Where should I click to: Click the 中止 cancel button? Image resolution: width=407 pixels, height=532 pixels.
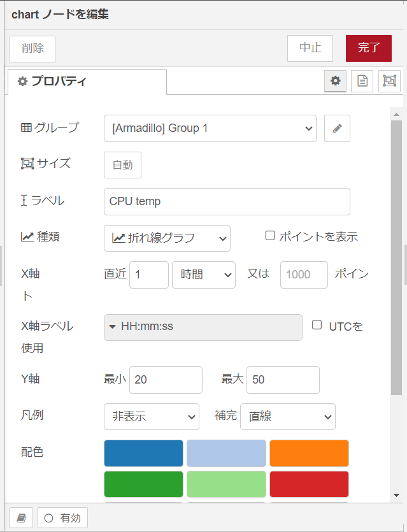click(x=310, y=48)
